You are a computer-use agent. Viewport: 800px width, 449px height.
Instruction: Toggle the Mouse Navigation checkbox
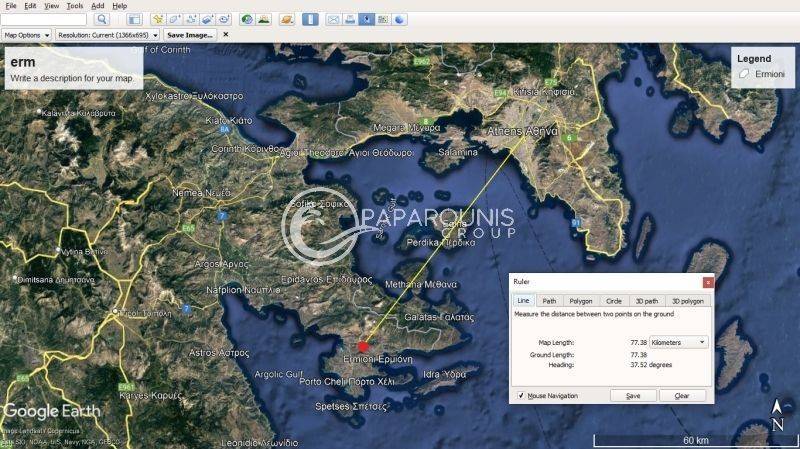[521, 396]
